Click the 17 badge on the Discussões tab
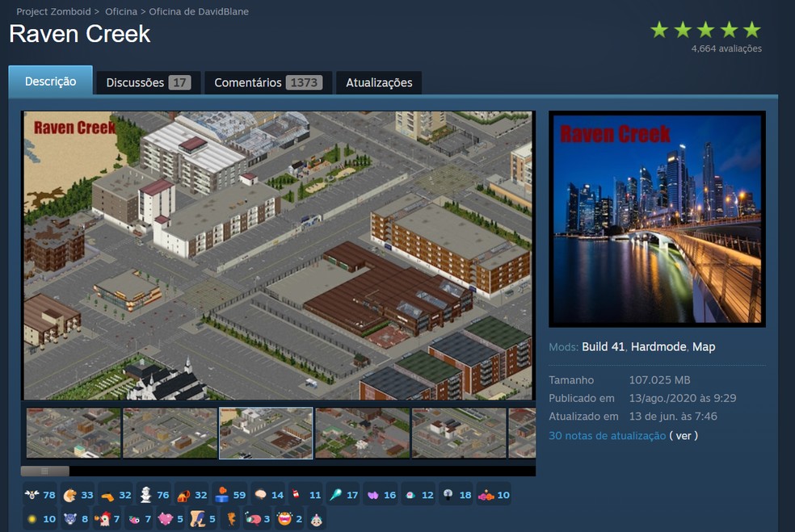Screen dimensions: 795x532 [x=179, y=82]
